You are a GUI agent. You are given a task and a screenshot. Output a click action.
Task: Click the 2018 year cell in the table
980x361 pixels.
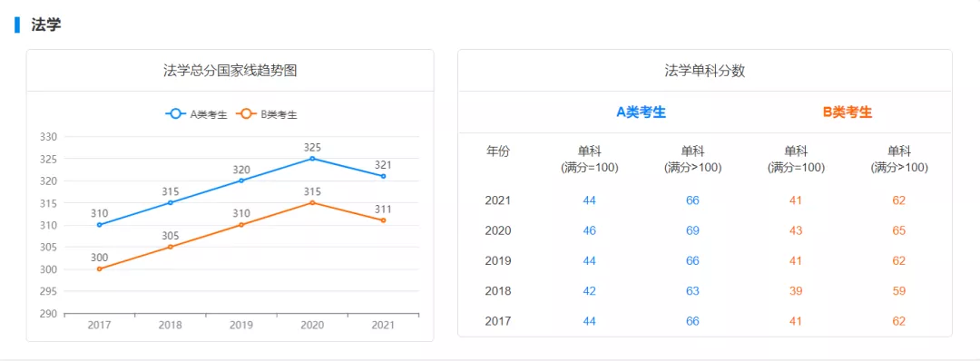click(x=498, y=291)
